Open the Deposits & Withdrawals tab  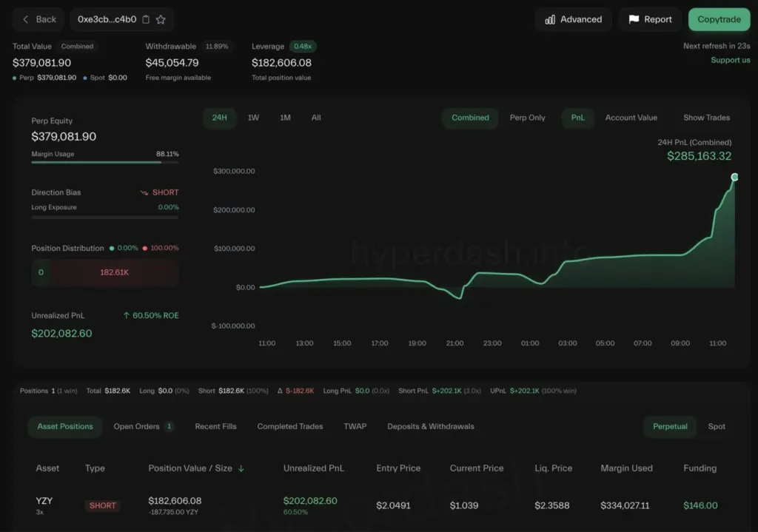[x=430, y=426]
